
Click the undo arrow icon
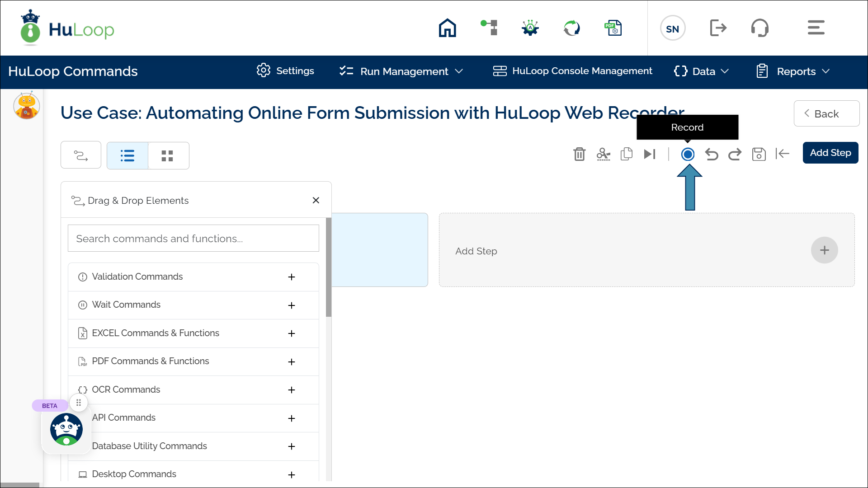click(712, 155)
